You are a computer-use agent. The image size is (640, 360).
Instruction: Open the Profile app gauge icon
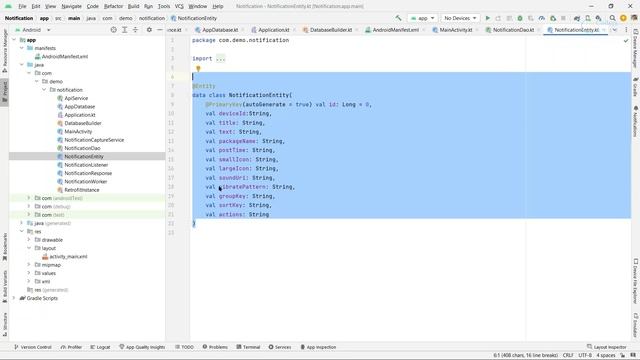pos(542,18)
